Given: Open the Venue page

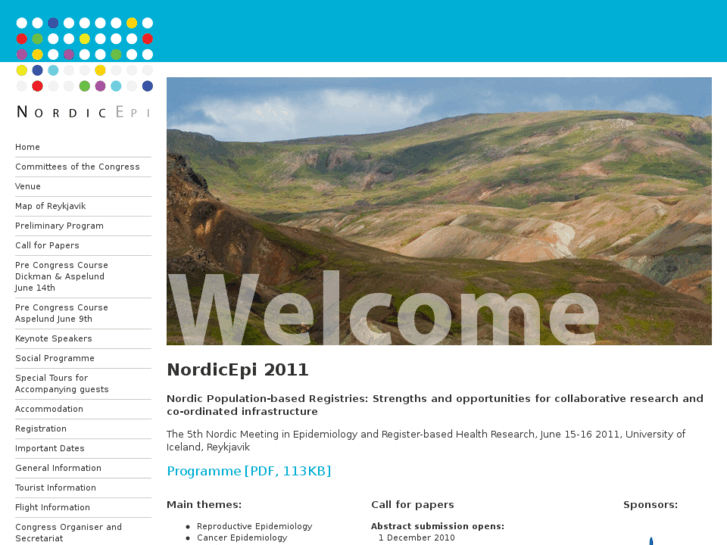Looking at the screenshot, I should (x=28, y=186).
